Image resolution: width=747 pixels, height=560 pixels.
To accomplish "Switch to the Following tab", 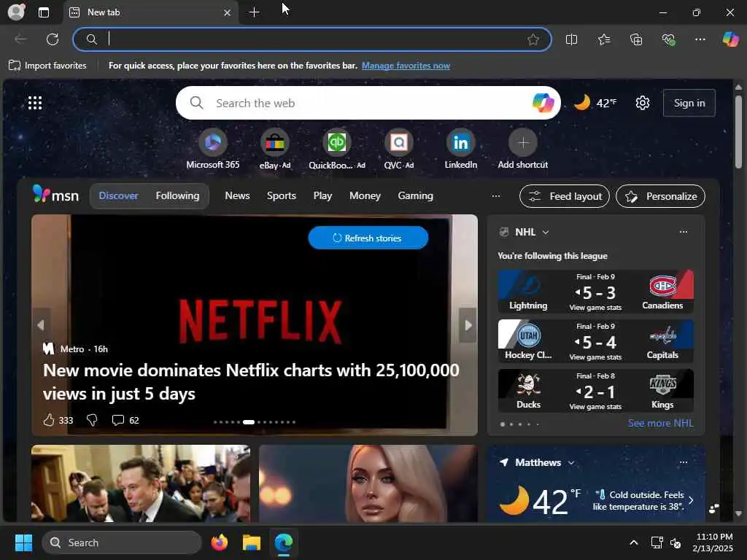I will pyautogui.click(x=177, y=195).
